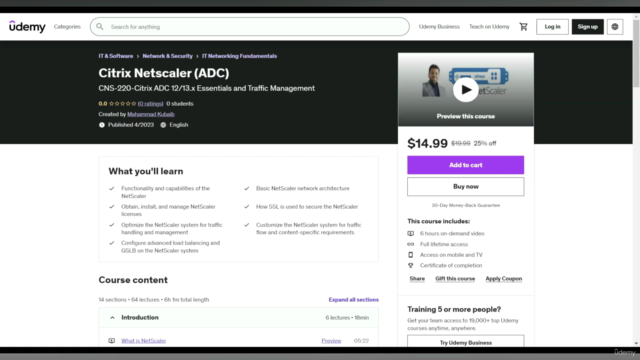
Task: Click the 30-Day Money-Back Guarantee text
Action: tap(465, 205)
